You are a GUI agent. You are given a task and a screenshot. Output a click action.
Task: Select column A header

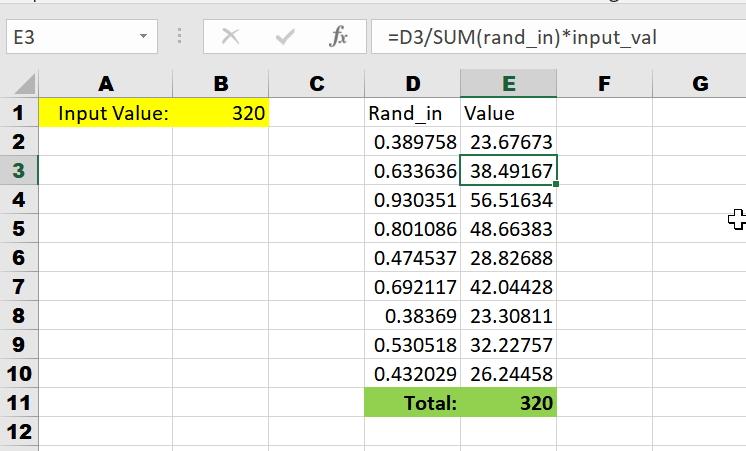(x=106, y=84)
